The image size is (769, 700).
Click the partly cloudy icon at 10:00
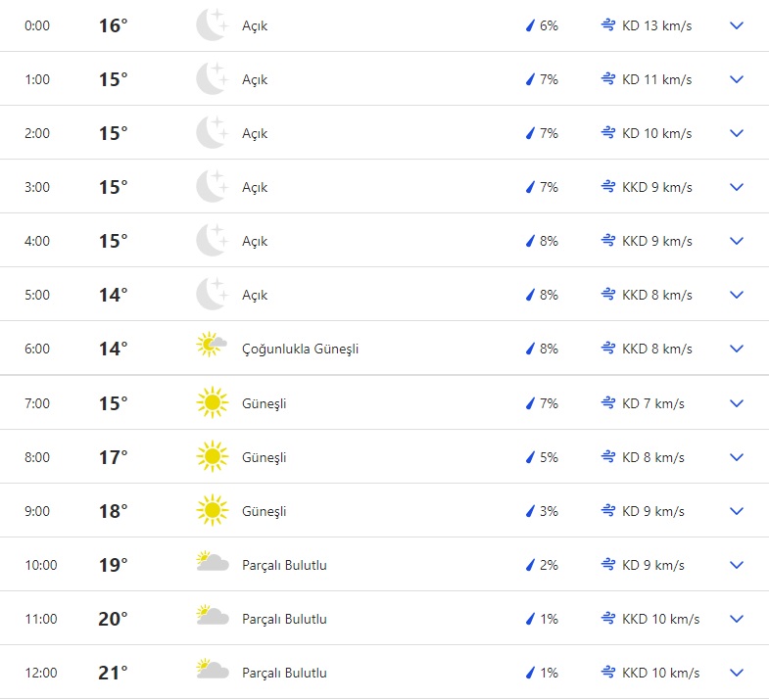[212, 563]
